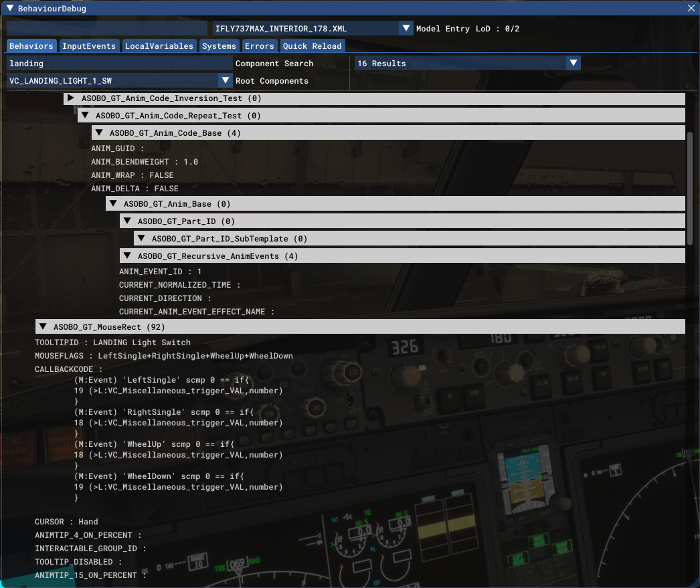
Task: Switch to the InputEvents tab
Action: point(89,46)
